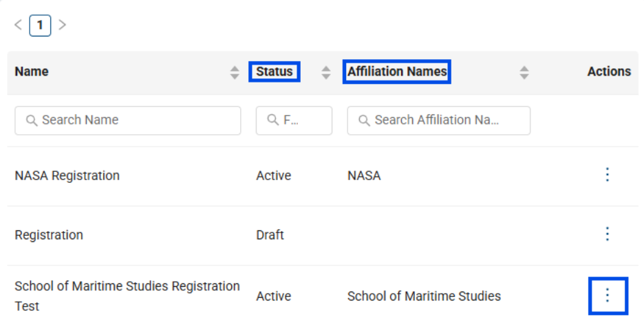644x328 pixels.
Task: Click the Affiliation Names column header
Action: coord(397,72)
